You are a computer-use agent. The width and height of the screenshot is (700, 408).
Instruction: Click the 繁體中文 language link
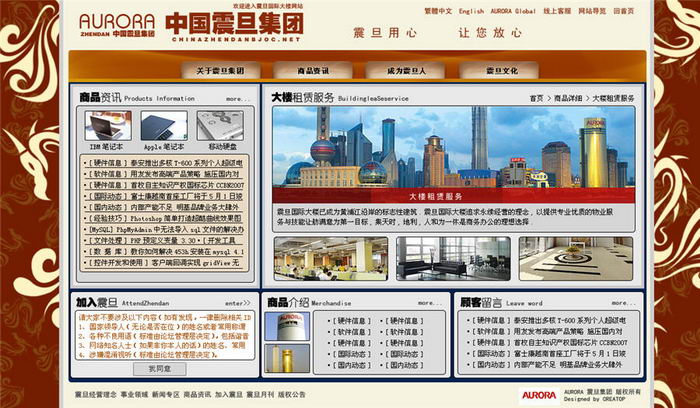pos(438,11)
